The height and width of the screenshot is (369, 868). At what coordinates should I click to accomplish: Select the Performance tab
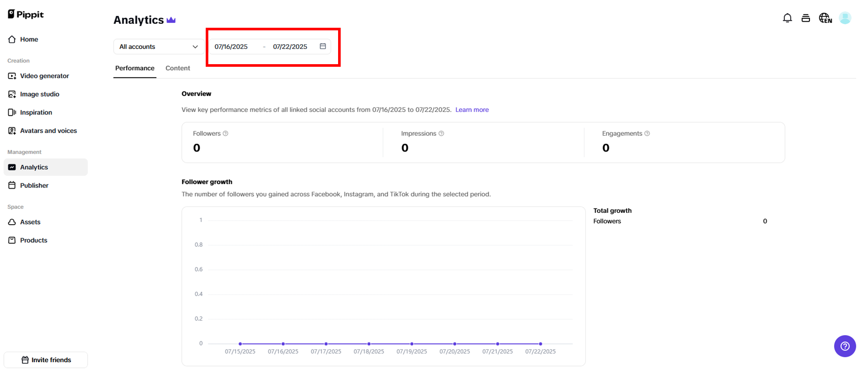pyautogui.click(x=135, y=68)
